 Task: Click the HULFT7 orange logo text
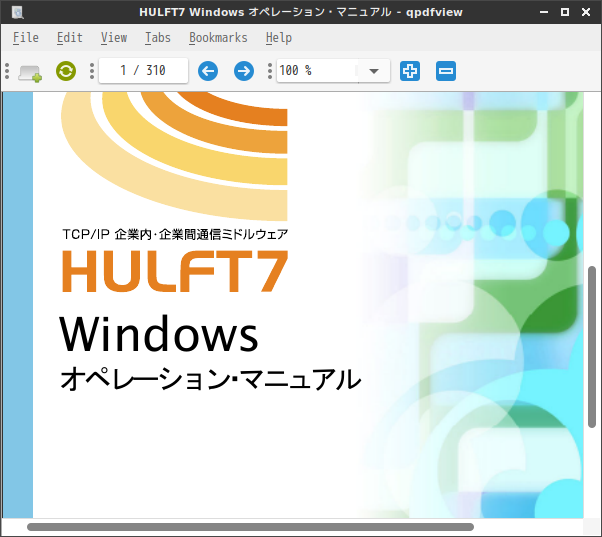click(x=175, y=271)
